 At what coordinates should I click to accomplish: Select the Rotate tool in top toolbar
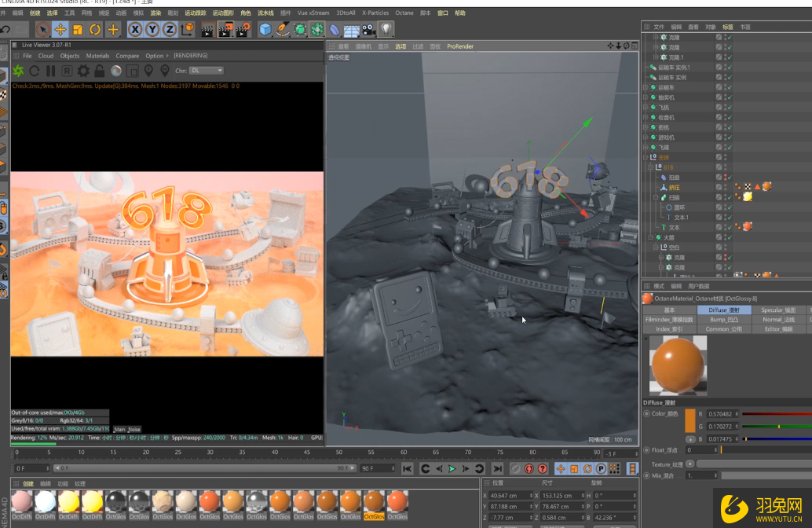click(95, 30)
